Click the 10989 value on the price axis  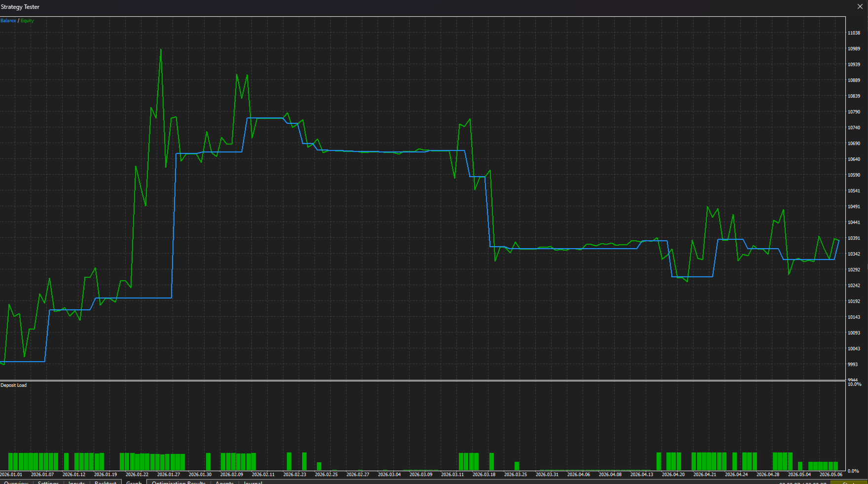point(854,49)
